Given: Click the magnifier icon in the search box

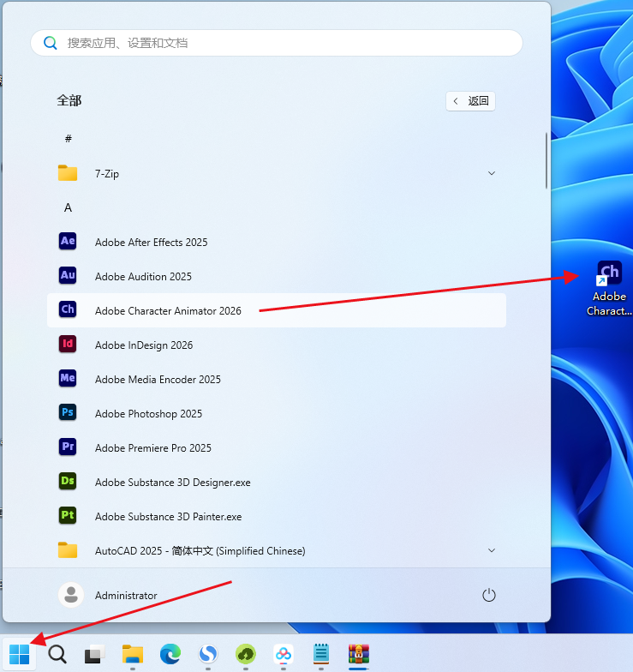Looking at the screenshot, I should pyautogui.click(x=50, y=43).
